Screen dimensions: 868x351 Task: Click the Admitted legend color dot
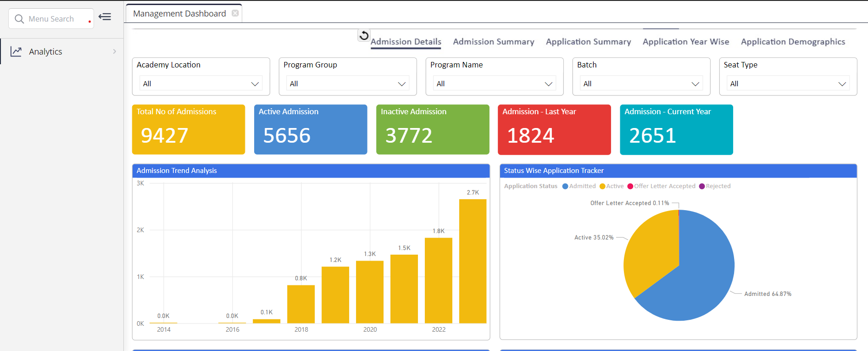tap(565, 186)
